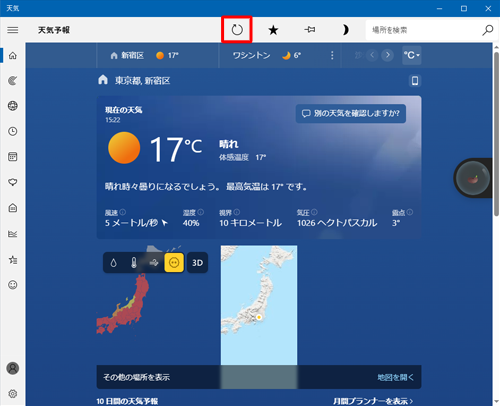The width and height of the screenshot is (500, 406).
Task: Click the 露点 info icon
Action: coord(410,212)
